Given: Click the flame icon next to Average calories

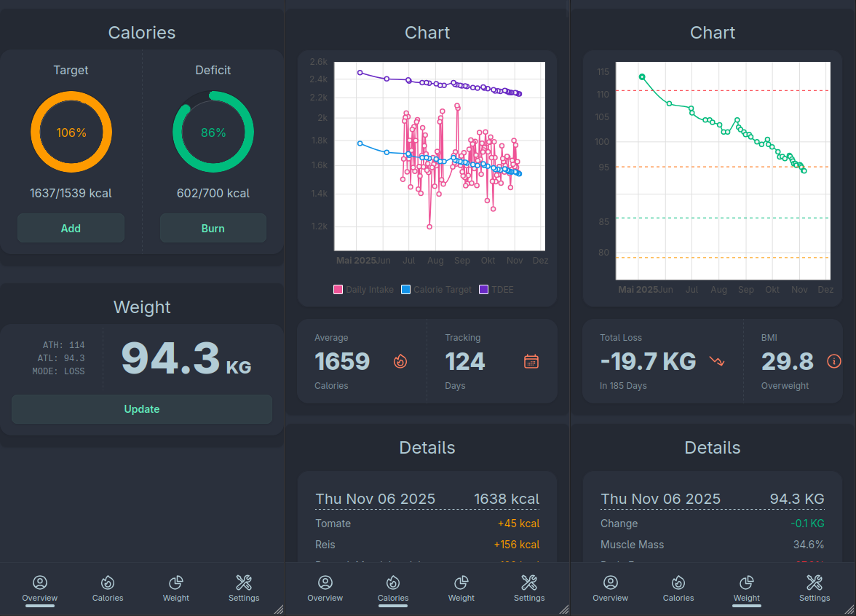Looking at the screenshot, I should point(400,361).
